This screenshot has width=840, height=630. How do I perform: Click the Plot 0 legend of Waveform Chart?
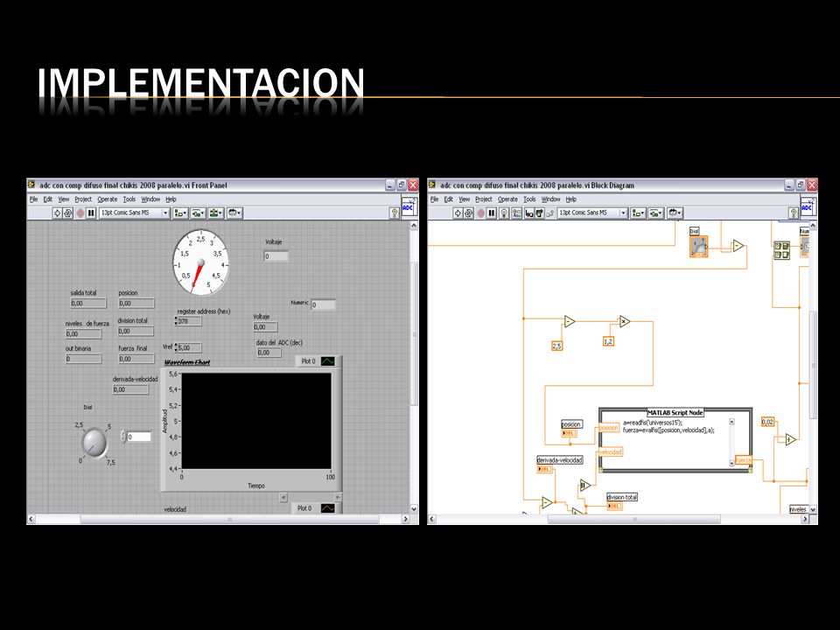coord(317,361)
